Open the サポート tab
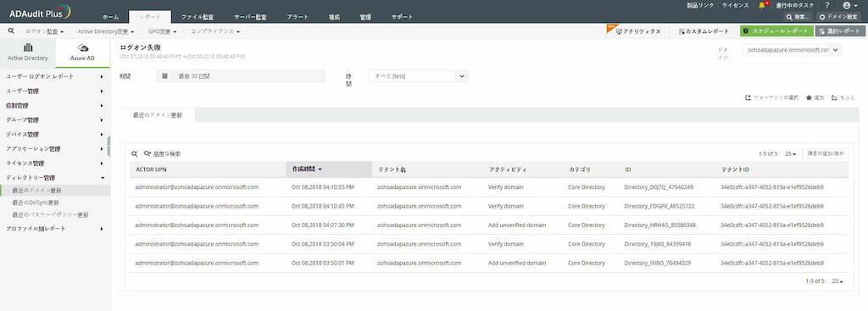The image size is (868, 311). click(x=402, y=17)
